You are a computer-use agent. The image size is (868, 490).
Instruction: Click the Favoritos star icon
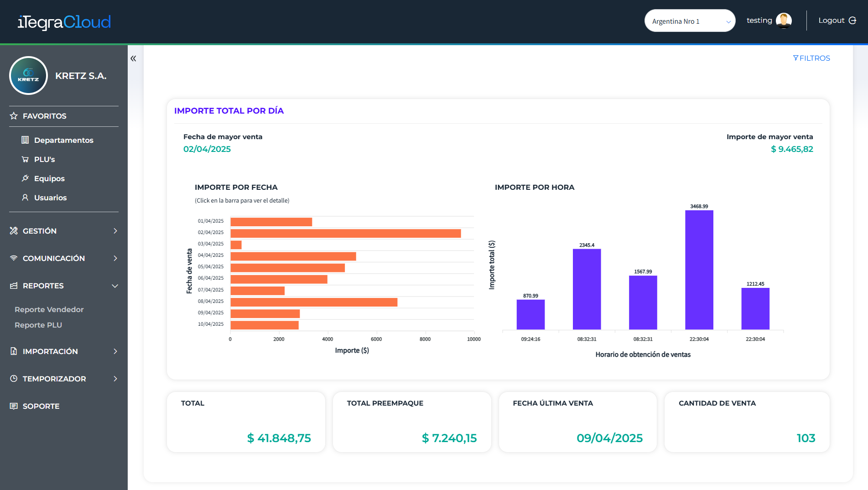[14, 116]
